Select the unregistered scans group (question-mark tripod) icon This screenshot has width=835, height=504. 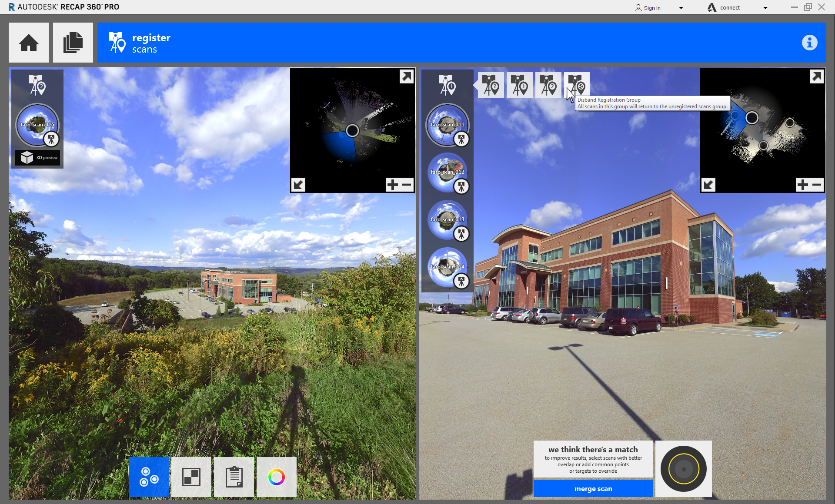[x=491, y=85]
